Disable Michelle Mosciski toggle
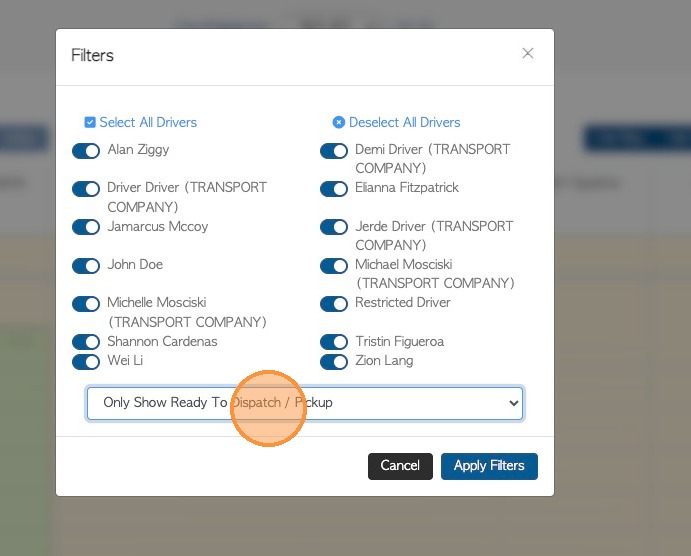 coord(86,304)
